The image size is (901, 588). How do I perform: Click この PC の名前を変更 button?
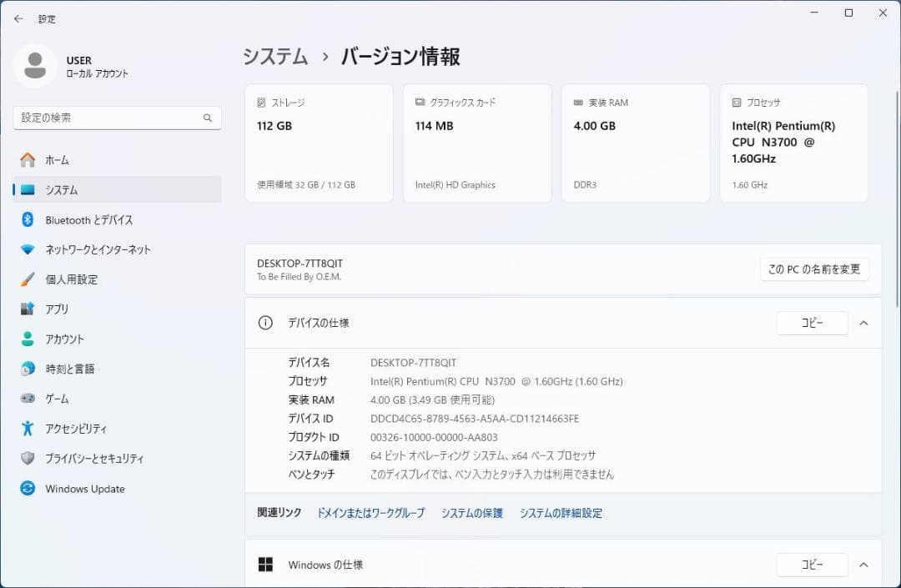(x=814, y=269)
